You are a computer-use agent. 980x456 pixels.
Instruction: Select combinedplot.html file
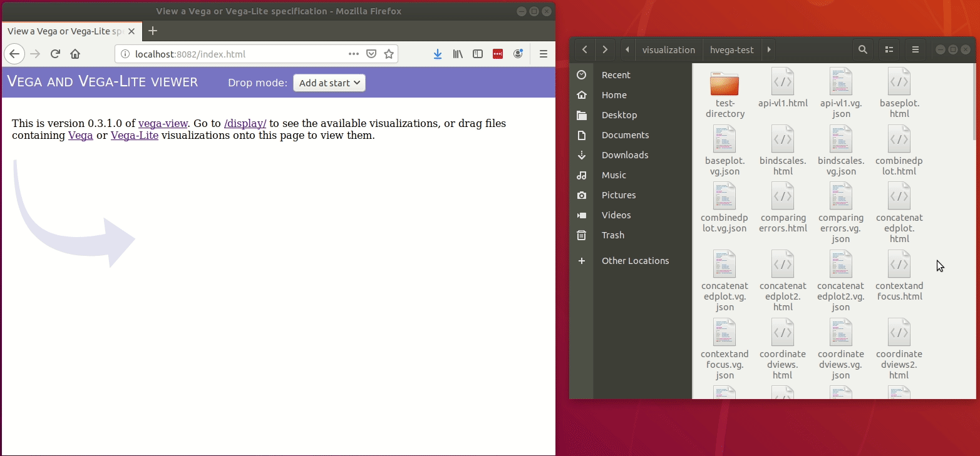(899, 151)
